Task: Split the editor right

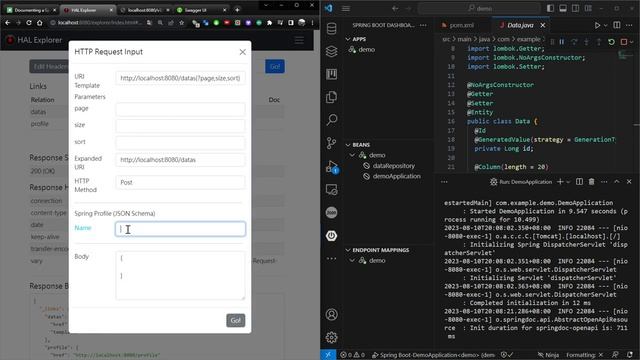Action: coord(617,25)
